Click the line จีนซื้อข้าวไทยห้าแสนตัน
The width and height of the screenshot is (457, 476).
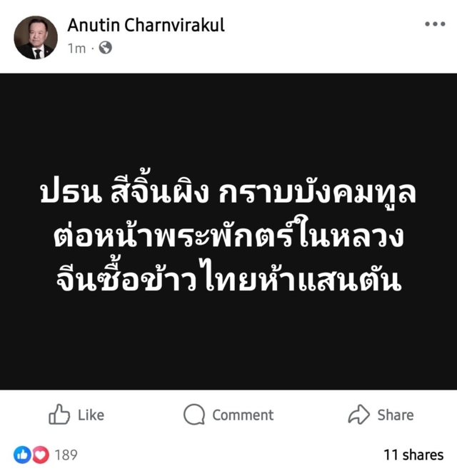coord(229,277)
